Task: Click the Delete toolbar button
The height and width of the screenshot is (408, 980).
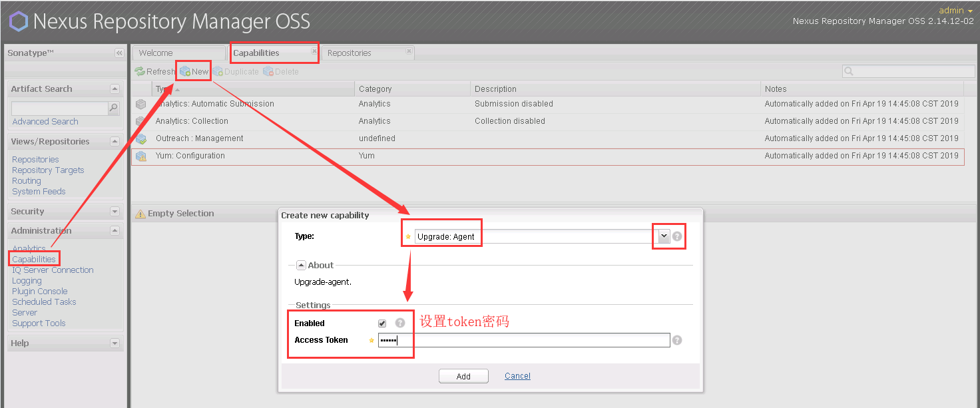Action: coord(281,71)
